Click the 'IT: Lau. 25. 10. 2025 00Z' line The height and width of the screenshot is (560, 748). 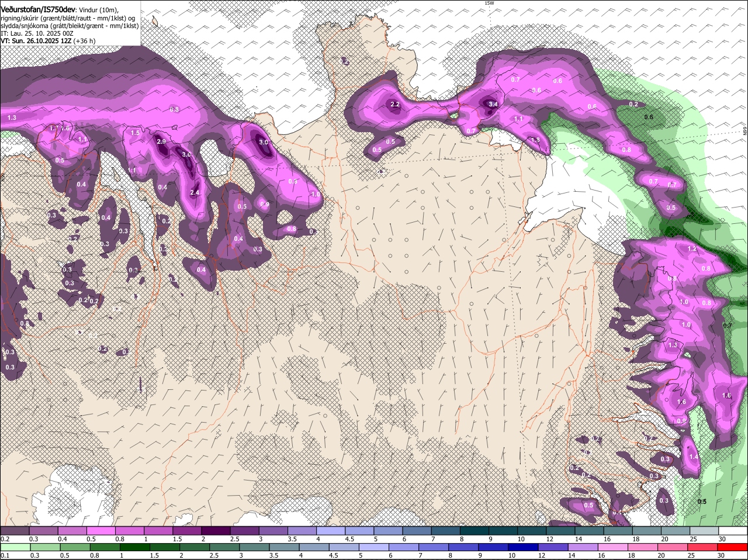37,33
